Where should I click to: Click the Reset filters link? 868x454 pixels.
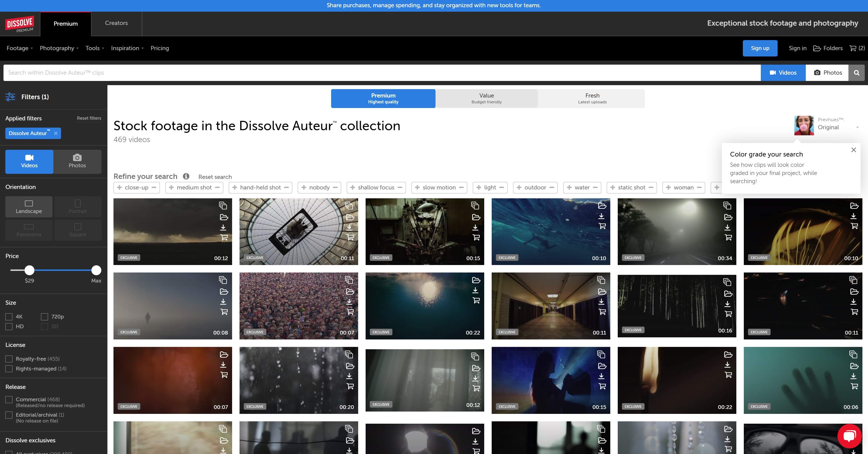89,118
